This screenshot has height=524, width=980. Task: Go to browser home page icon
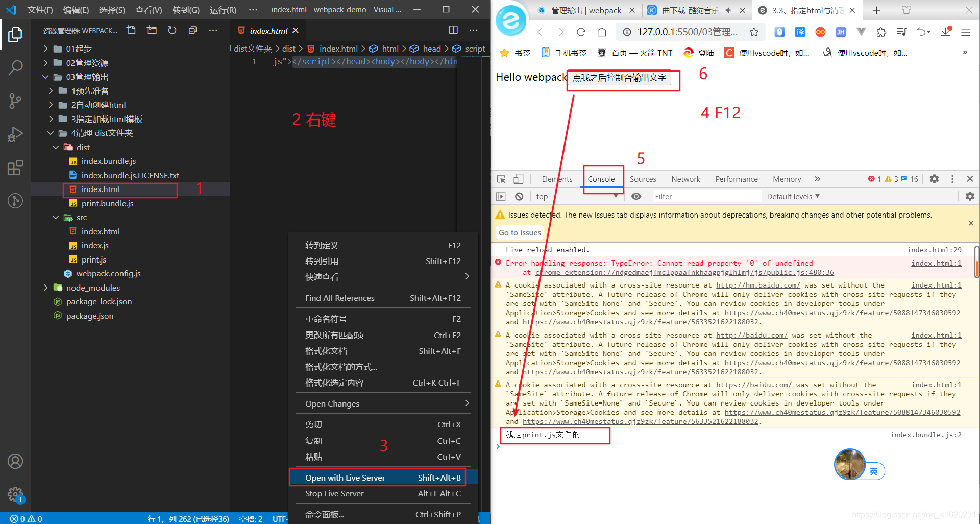[602, 32]
